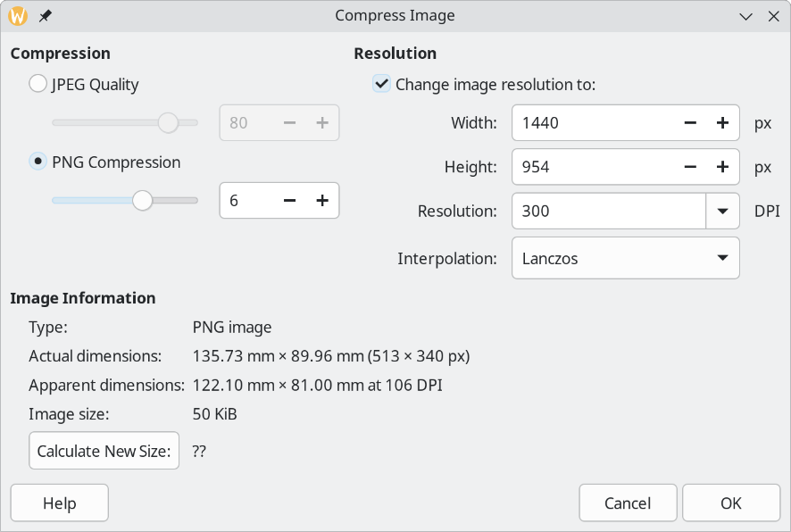This screenshot has height=532, width=791.
Task: Open the Help dialog
Action: point(59,503)
